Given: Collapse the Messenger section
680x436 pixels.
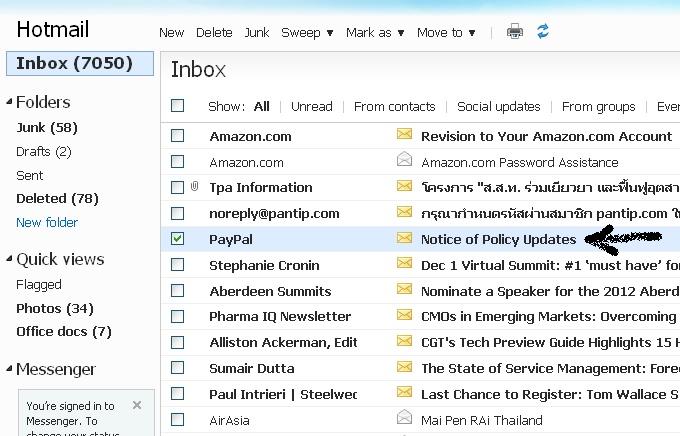Looking at the screenshot, I should (10, 369).
